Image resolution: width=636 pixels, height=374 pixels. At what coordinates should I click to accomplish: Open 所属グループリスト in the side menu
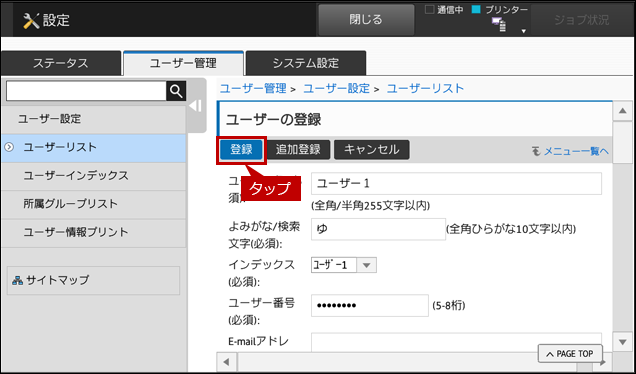point(94,204)
